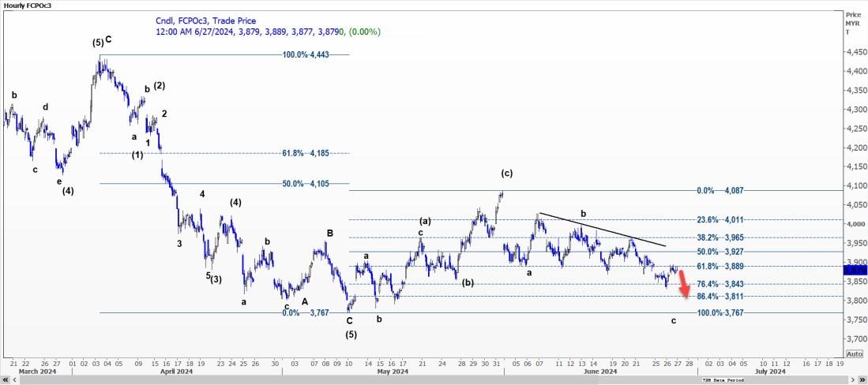Click the 4,300 price axis label
This screenshot has height=385, width=868.
pyautogui.click(x=856, y=110)
